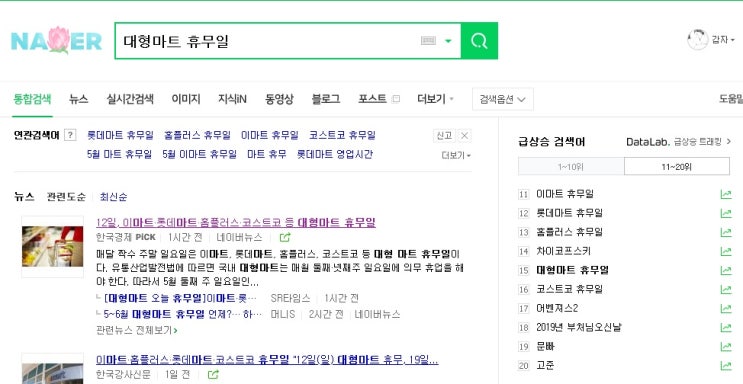
Task: Open the 감자 account dropdown
Action: click(723, 40)
